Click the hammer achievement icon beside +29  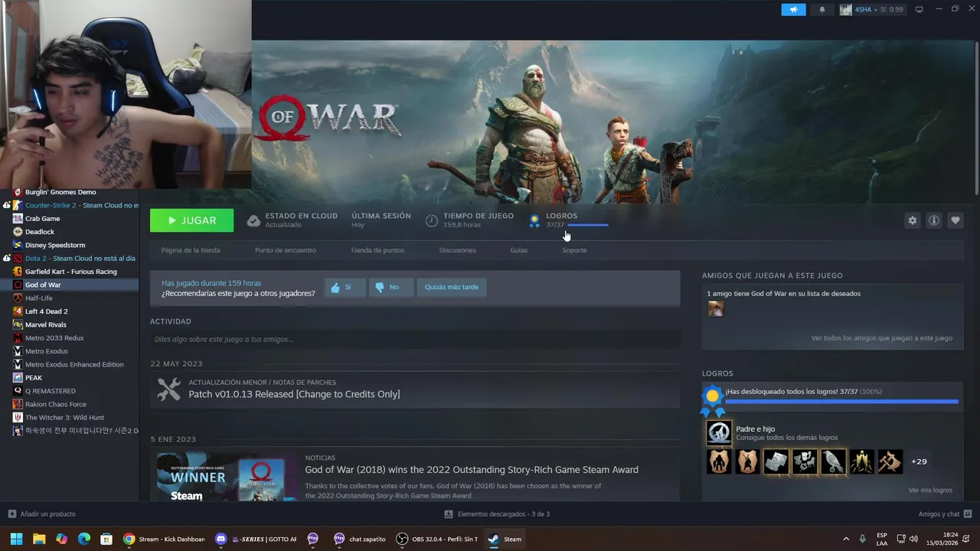click(x=890, y=461)
